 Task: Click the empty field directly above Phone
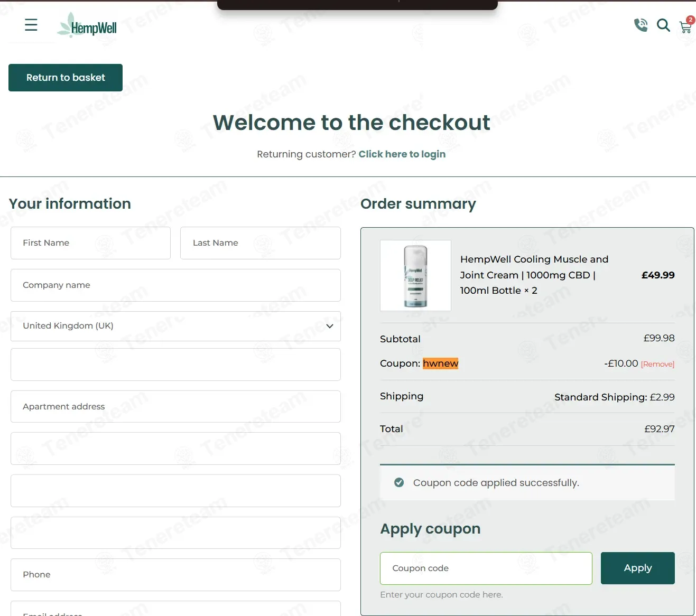(175, 533)
